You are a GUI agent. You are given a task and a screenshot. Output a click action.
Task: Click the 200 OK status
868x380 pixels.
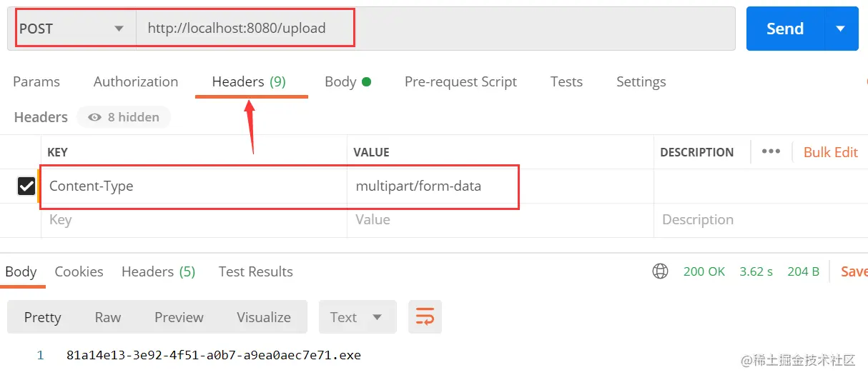(x=704, y=271)
